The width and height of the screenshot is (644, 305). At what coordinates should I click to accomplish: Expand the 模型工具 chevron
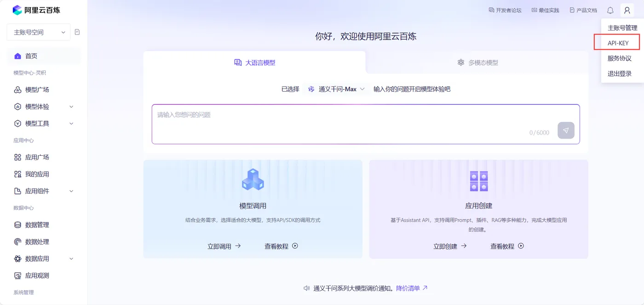pos(71,123)
